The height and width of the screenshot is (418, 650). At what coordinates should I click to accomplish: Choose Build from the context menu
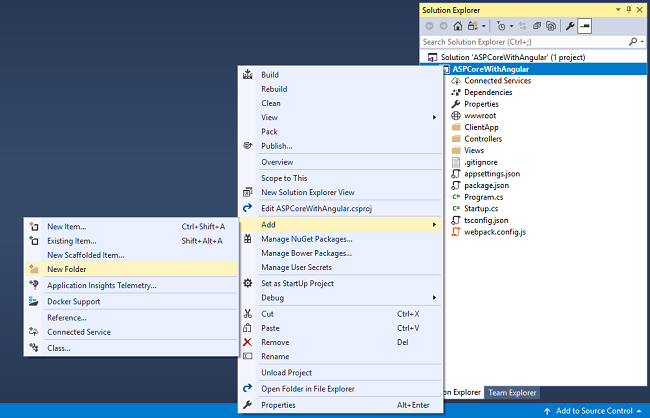340,75
